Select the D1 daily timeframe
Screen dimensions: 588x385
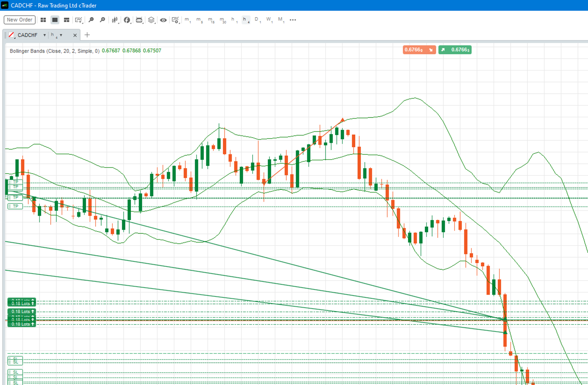tap(258, 20)
